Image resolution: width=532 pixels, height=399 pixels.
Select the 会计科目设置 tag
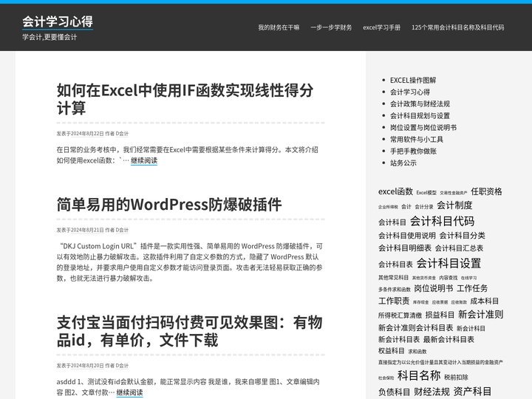[449, 263]
